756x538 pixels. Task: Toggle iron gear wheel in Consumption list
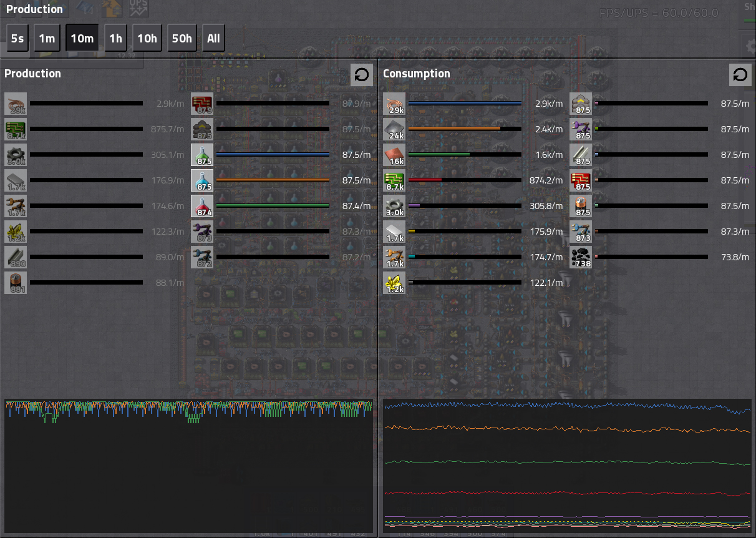(394, 206)
